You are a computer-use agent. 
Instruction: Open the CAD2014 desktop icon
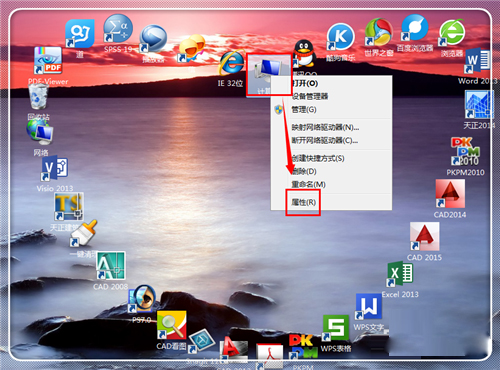[450, 194]
